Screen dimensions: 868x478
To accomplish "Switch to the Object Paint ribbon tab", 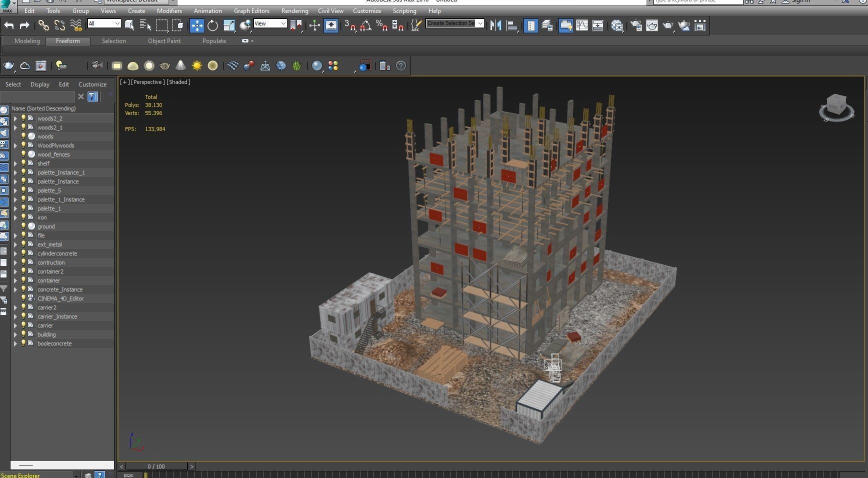I will click(x=164, y=41).
